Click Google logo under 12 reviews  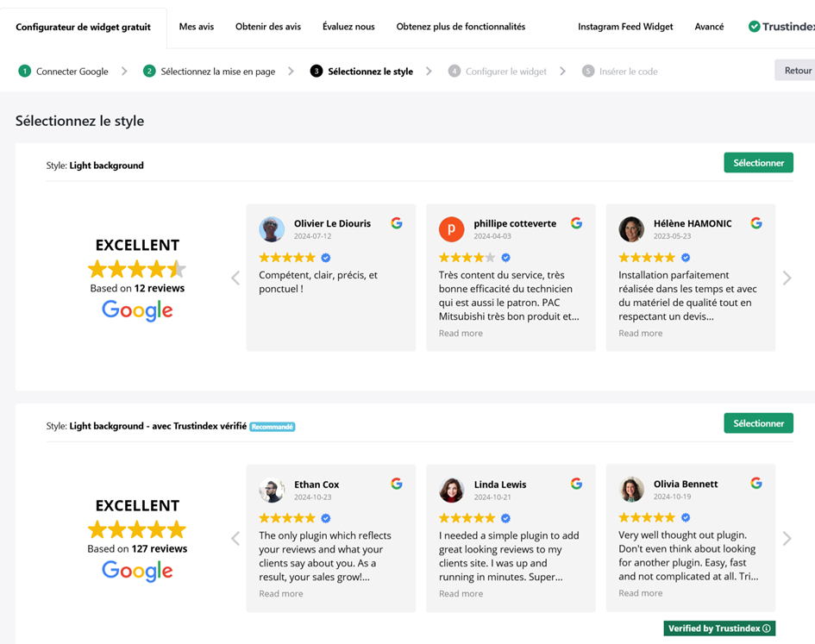click(137, 311)
